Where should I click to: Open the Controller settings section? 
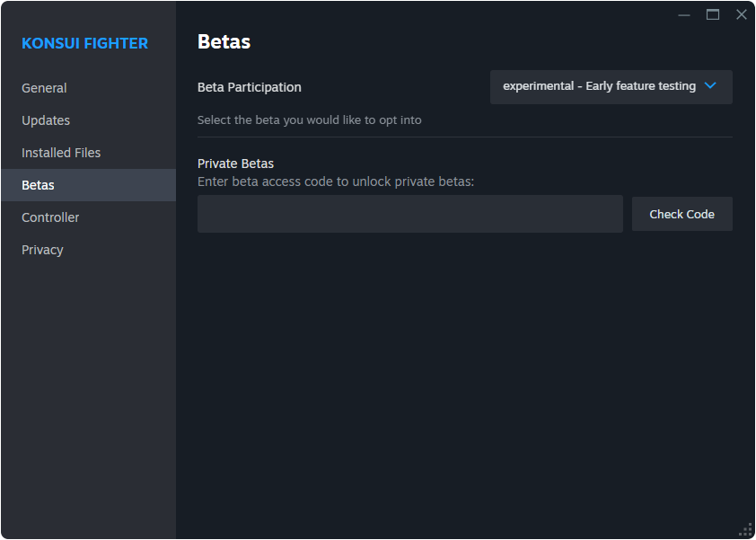click(50, 217)
